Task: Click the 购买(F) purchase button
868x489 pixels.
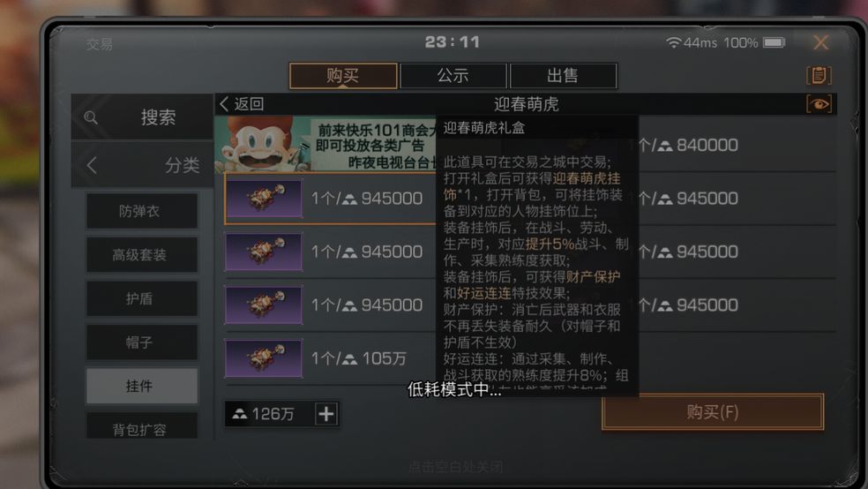Action: coord(713,412)
